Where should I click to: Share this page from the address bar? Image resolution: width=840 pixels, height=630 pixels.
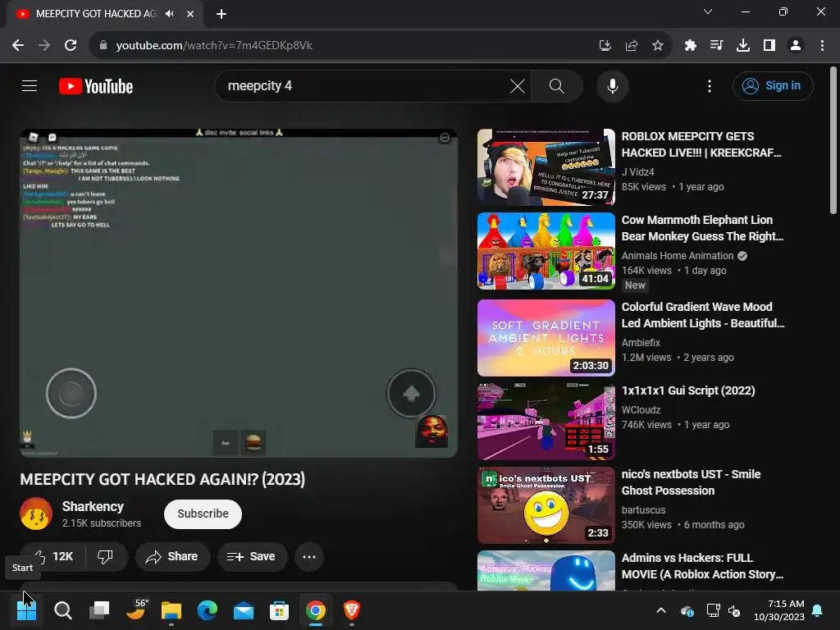pos(632,46)
